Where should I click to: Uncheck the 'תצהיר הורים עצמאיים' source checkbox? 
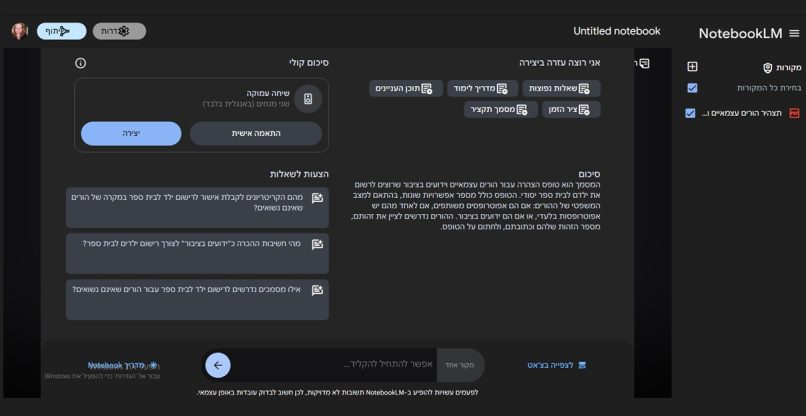[690, 113]
